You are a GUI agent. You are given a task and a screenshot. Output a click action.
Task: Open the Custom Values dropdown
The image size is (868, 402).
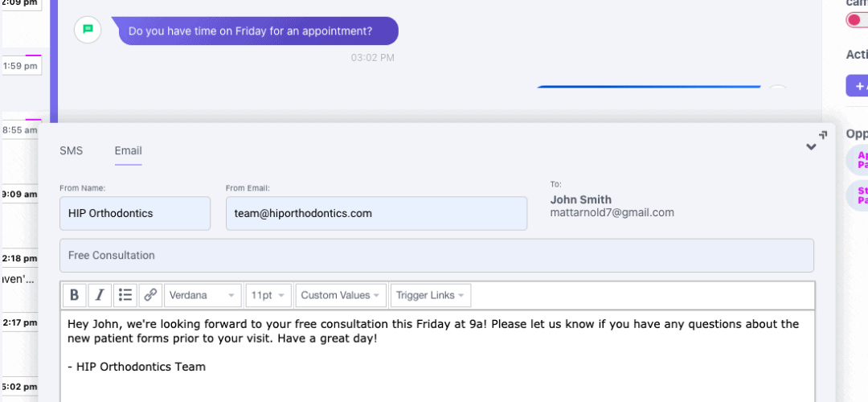342,295
